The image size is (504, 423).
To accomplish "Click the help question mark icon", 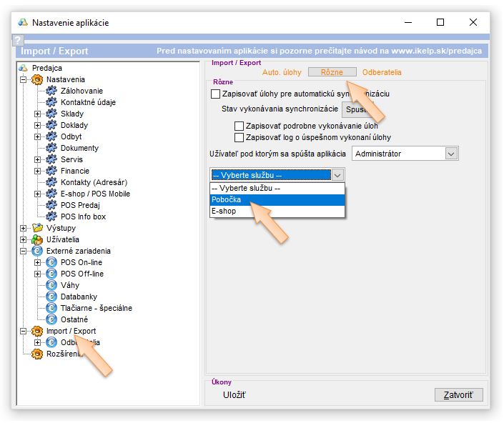I will pyautogui.click(x=19, y=41).
